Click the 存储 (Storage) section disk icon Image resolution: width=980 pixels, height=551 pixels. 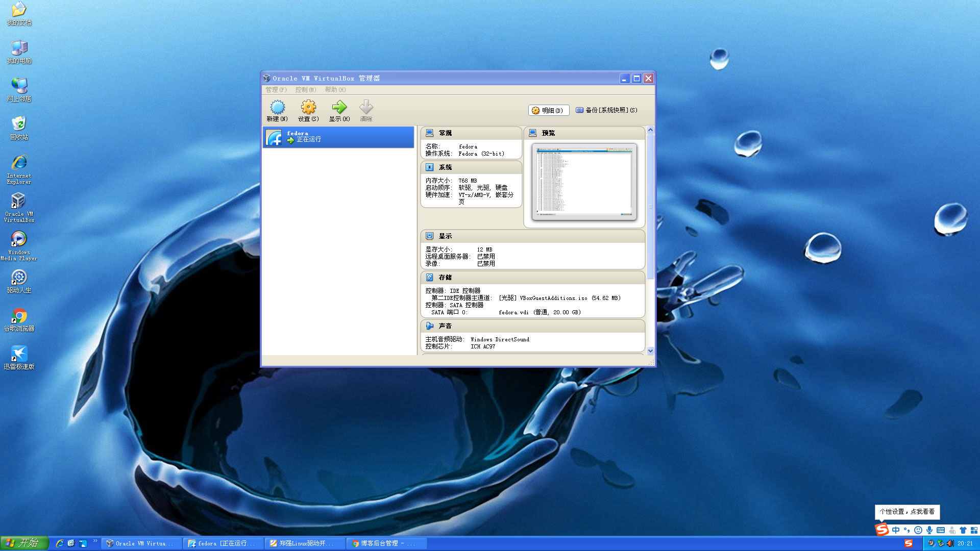(x=430, y=278)
